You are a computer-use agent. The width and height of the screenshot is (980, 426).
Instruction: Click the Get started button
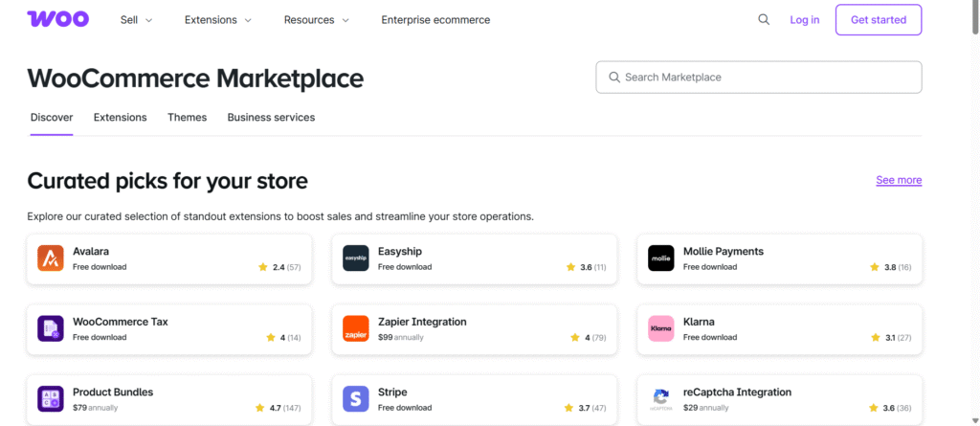pos(879,20)
